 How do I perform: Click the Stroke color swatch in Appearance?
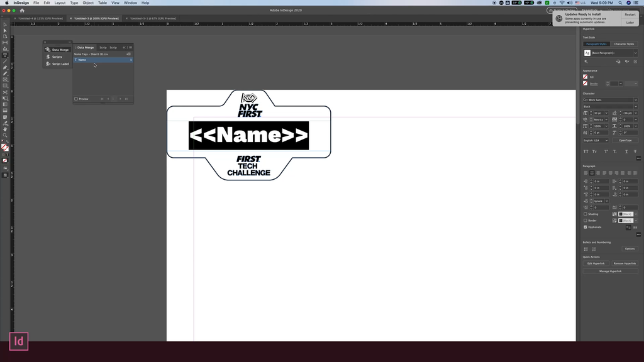click(585, 84)
